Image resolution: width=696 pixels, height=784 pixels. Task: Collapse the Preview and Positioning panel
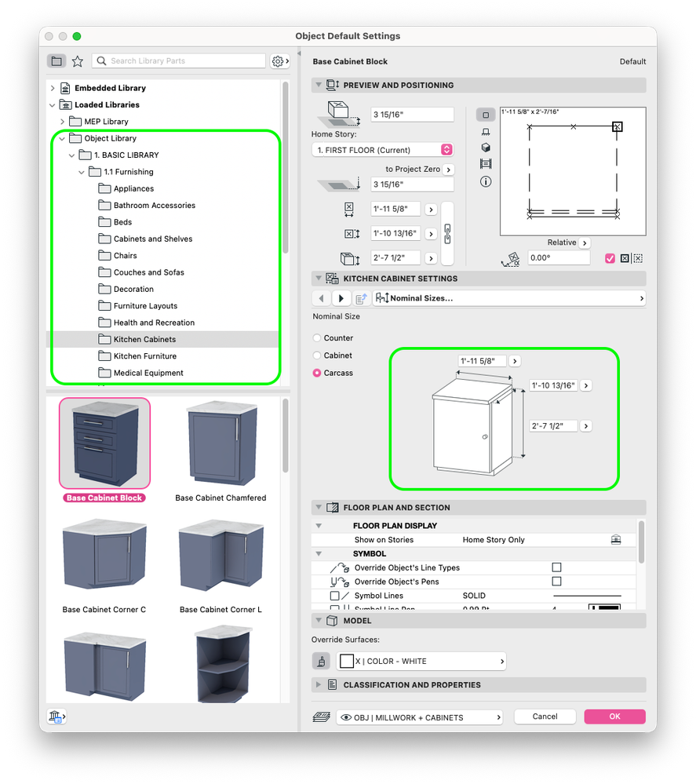pos(319,85)
